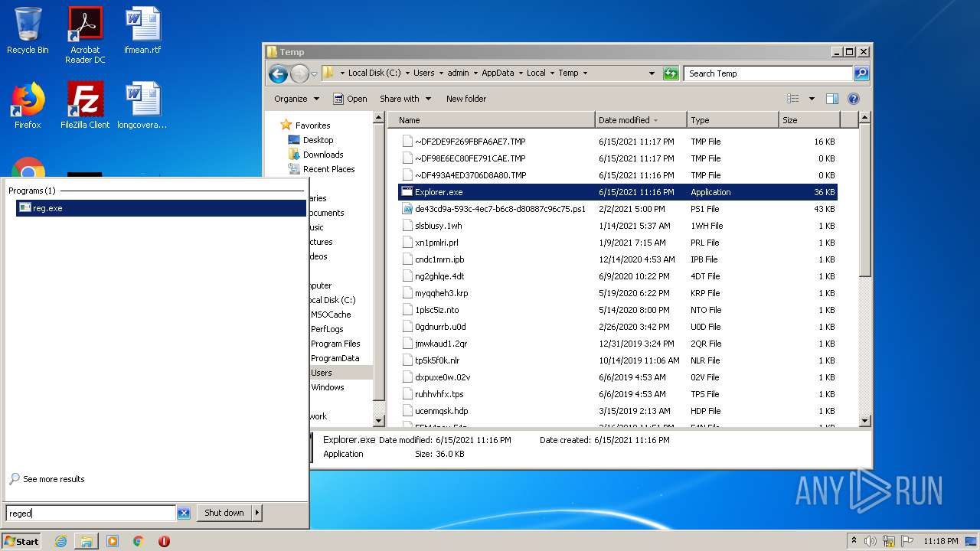Screen dimensions: 980x551
Task: Launch Acrobat Reader DC from desktop
Action: click(85, 35)
